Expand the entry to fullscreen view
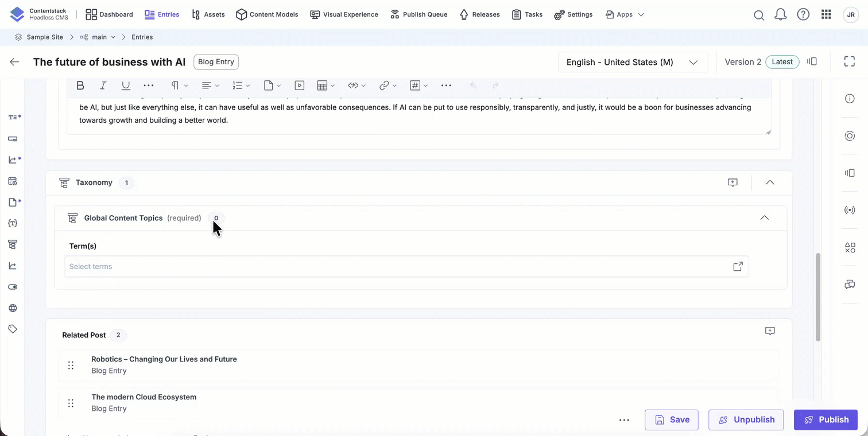The width and height of the screenshot is (868, 436). pyautogui.click(x=849, y=61)
